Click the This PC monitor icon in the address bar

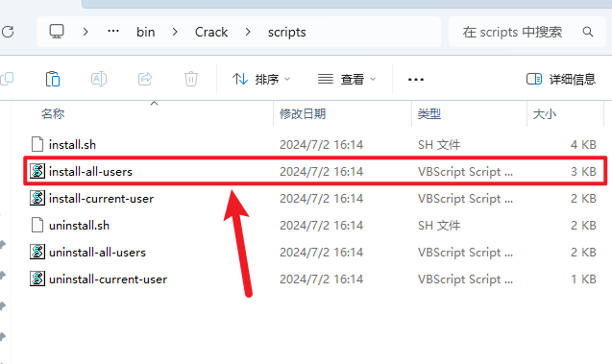point(57,31)
